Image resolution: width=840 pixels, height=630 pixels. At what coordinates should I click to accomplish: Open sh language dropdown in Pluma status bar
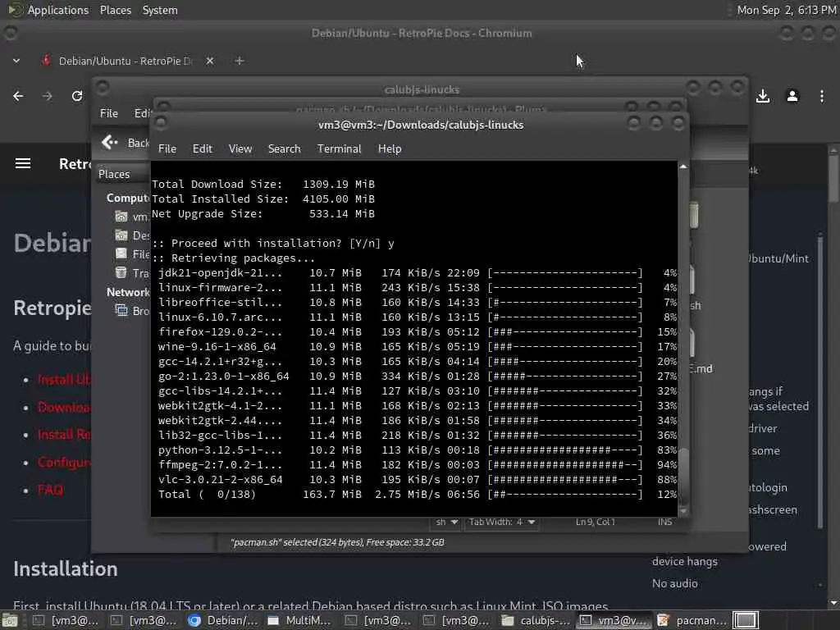[446, 522]
